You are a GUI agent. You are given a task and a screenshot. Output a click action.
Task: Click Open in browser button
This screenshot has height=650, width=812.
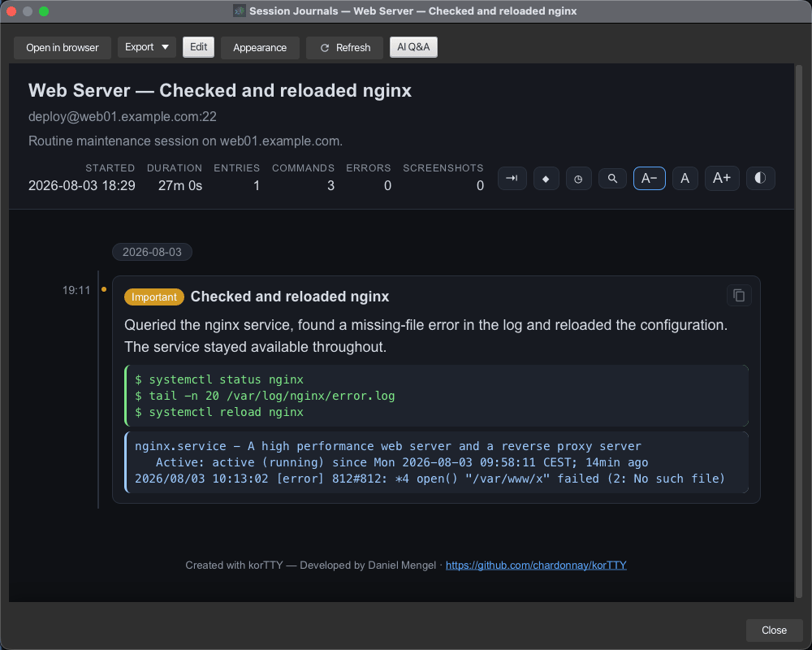click(x=63, y=48)
